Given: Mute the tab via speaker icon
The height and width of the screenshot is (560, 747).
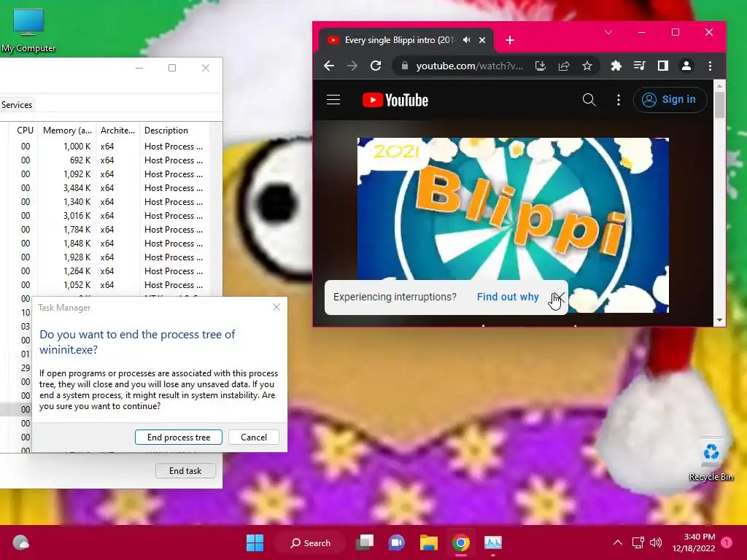Looking at the screenshot, I should (x=466, y=40).
